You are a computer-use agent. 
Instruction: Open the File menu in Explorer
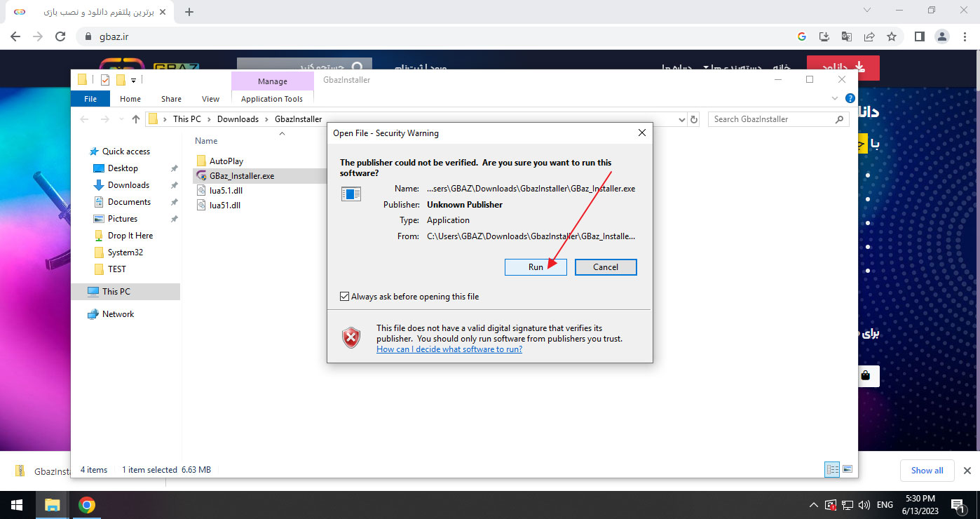point(90,99)
